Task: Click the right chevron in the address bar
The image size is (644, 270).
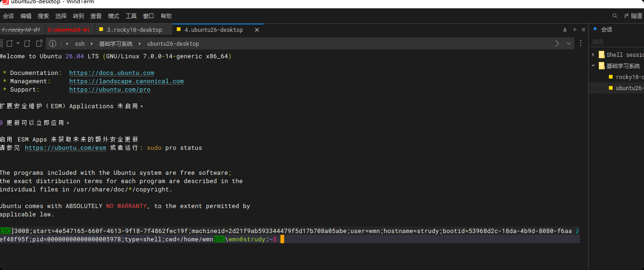Action: click(557, 43)
